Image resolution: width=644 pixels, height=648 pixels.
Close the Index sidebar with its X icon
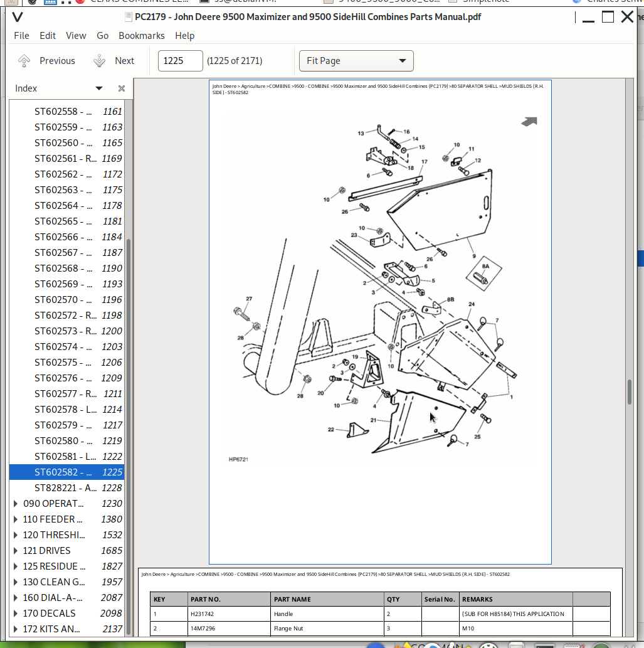point(121,88)
